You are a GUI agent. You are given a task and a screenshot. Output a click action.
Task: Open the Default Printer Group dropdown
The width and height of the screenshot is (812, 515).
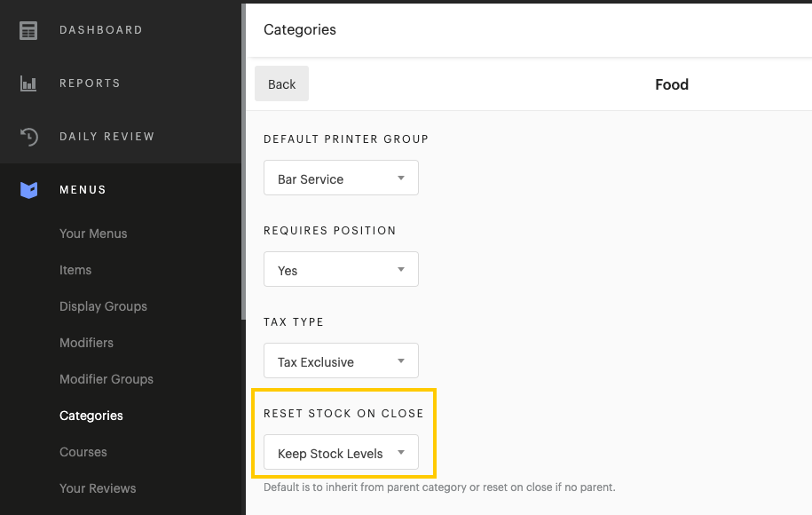341,178
